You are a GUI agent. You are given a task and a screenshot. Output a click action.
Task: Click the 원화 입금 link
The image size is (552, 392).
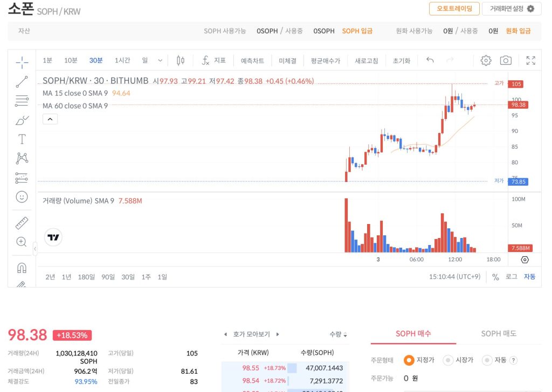coord(518,31)
